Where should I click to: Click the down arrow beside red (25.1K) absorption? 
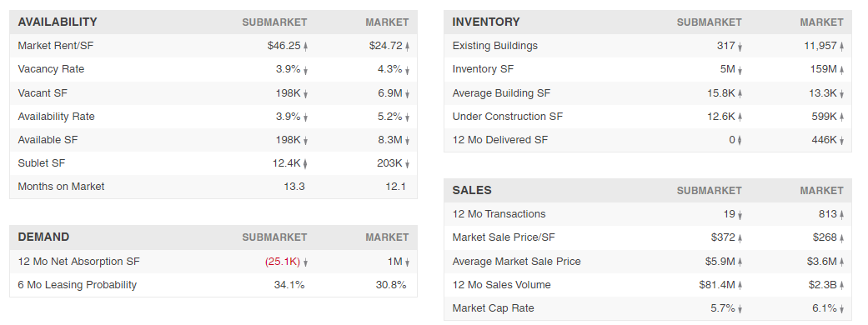pos(305,262)
